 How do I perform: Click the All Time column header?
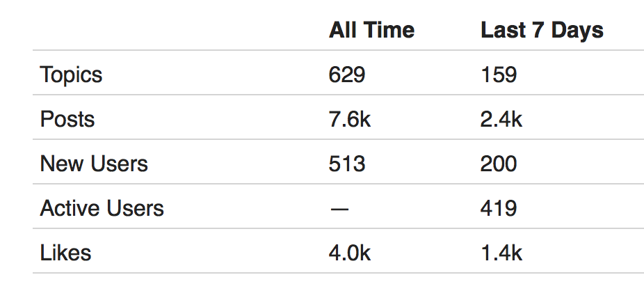(371, 31)
